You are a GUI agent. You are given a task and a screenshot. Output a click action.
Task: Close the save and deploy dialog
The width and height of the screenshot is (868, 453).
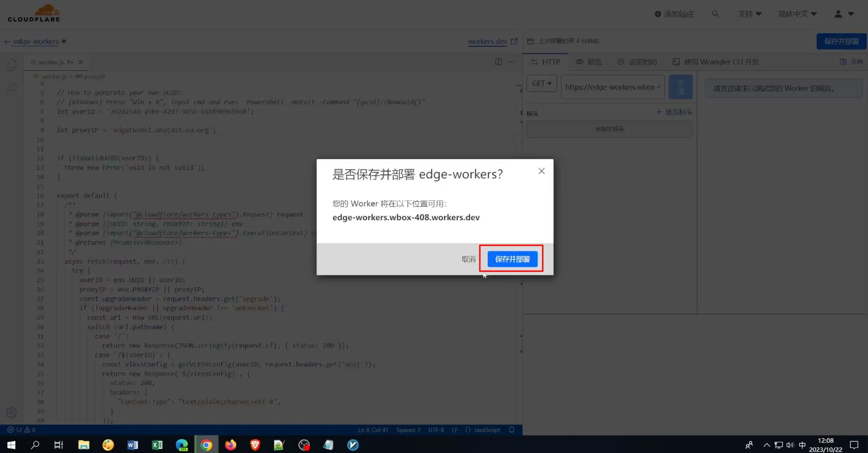[x=541, y=171]
